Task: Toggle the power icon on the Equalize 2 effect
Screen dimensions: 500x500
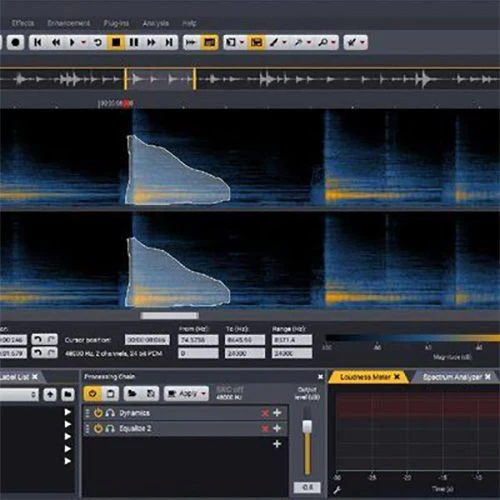Action: click(x=98, y=428)
